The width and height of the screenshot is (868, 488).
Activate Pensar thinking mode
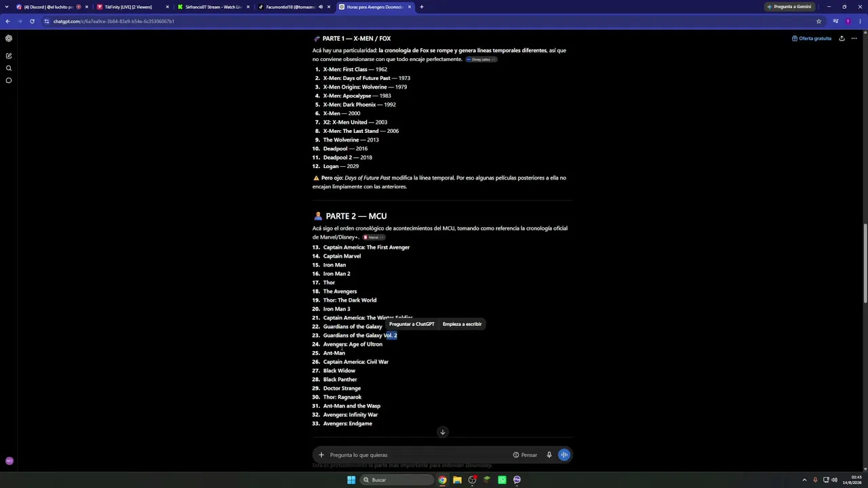point(525,455)
